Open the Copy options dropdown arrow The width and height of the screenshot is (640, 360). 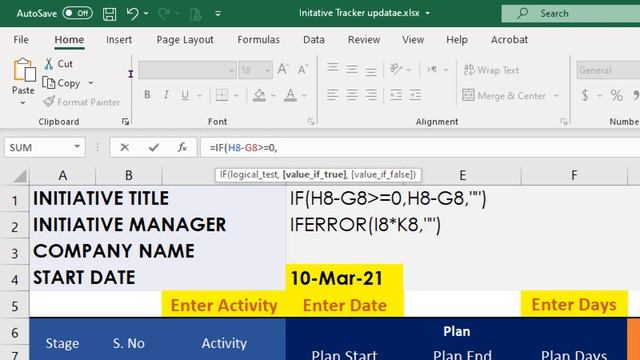coord(91,83)
